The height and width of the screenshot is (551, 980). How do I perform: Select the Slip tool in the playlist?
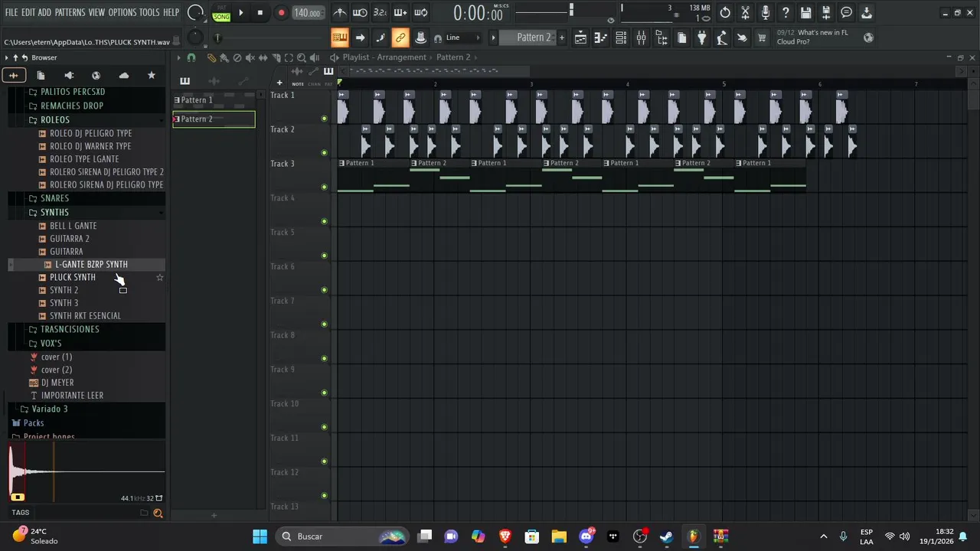(x=263, y=57)
